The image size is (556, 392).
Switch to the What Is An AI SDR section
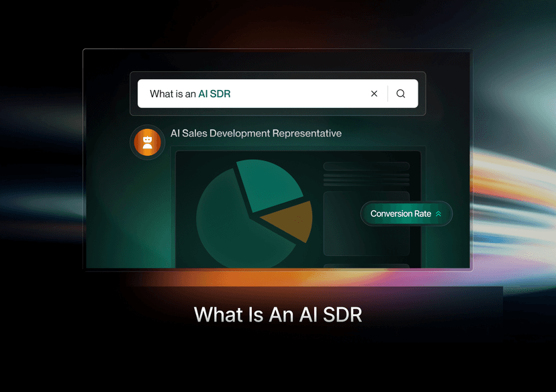pos(277,314)
